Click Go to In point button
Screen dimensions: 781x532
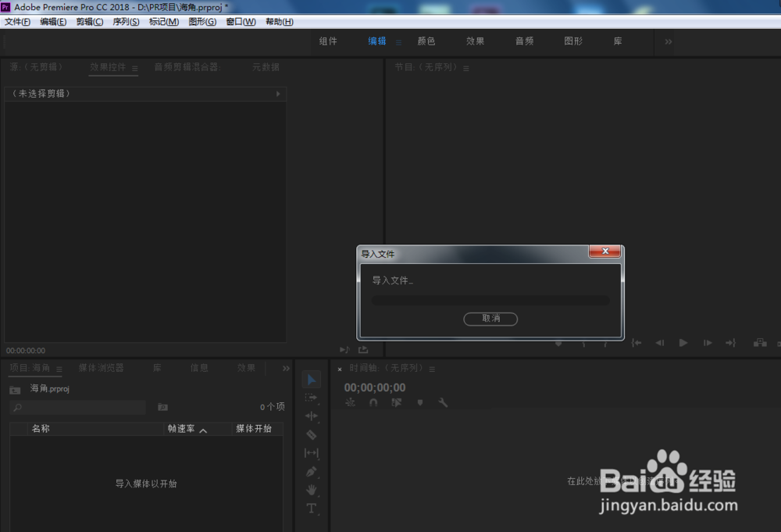pyautogui.click(x=636, y=343)
